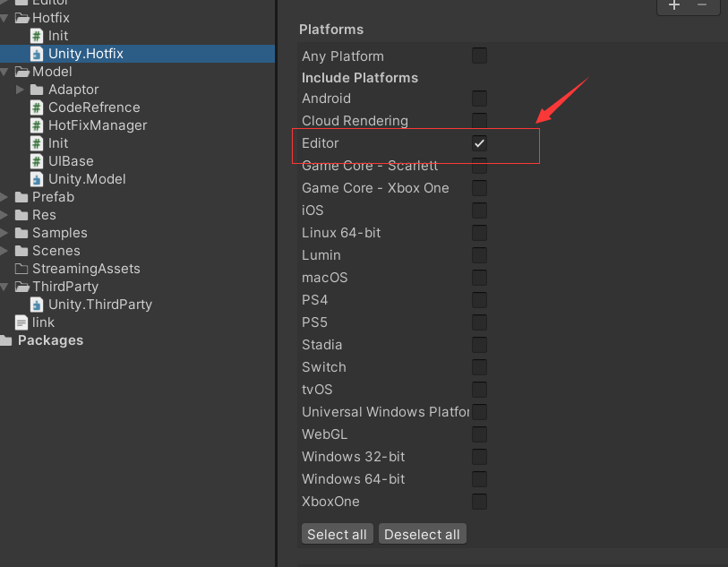Click the Select all button
The height and width of the screenshot is (567, 728).
337,534
